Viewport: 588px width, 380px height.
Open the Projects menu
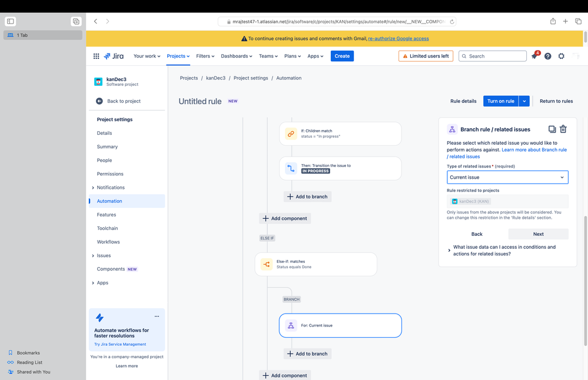178,56
